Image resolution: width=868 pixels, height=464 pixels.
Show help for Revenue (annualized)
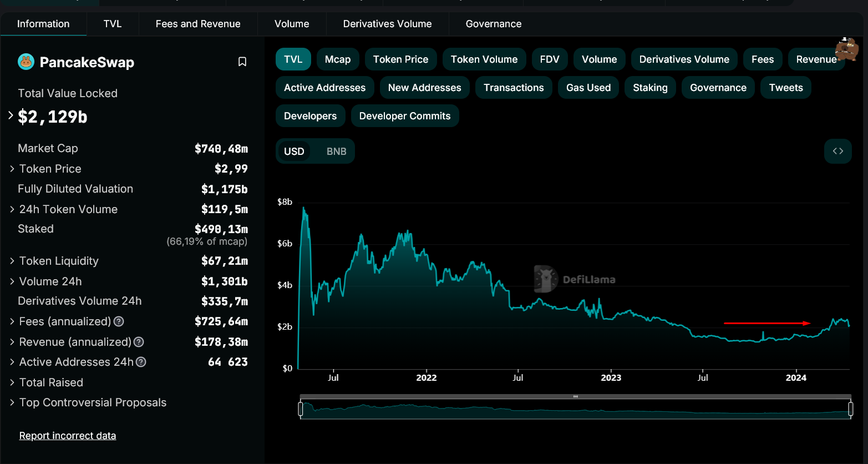pos(139,342)
